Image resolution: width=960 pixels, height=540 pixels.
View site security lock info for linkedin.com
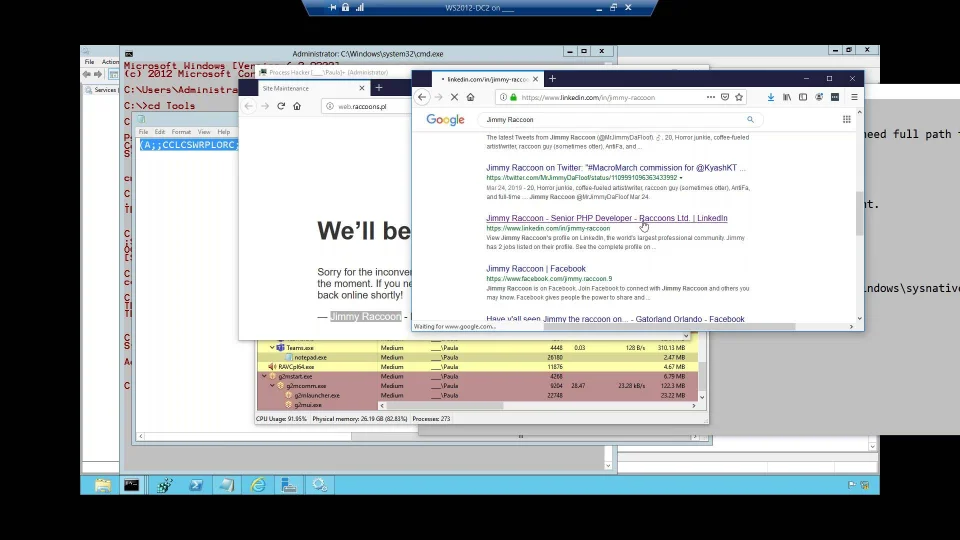513,97
